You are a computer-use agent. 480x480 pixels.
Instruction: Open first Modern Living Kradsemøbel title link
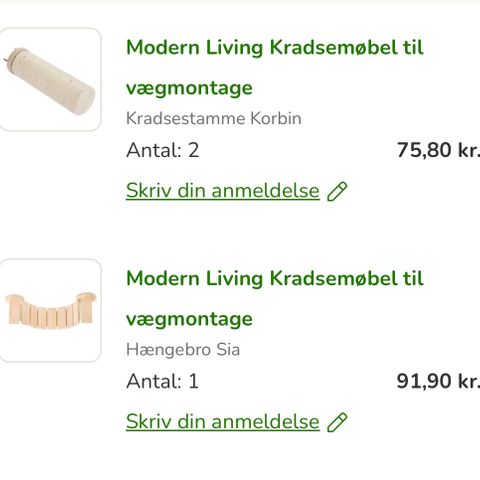(x=275, y=68)
